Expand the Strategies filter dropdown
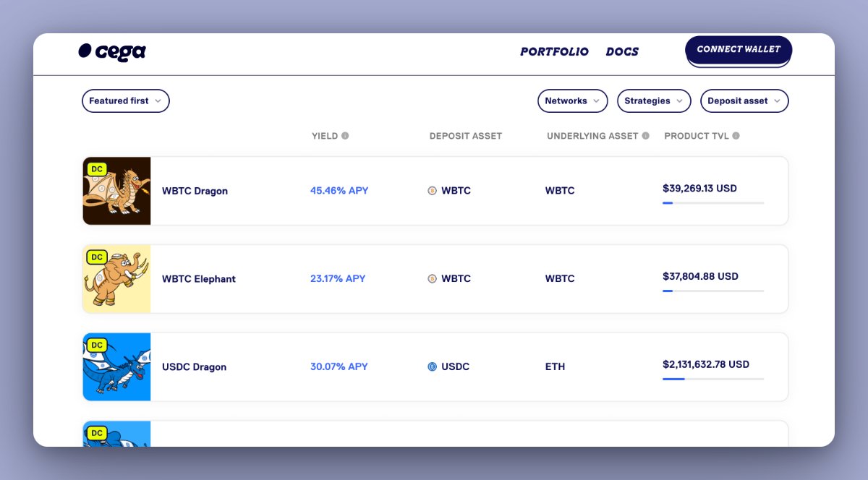This screenshot has width=868, height=480. pos(654,101)
